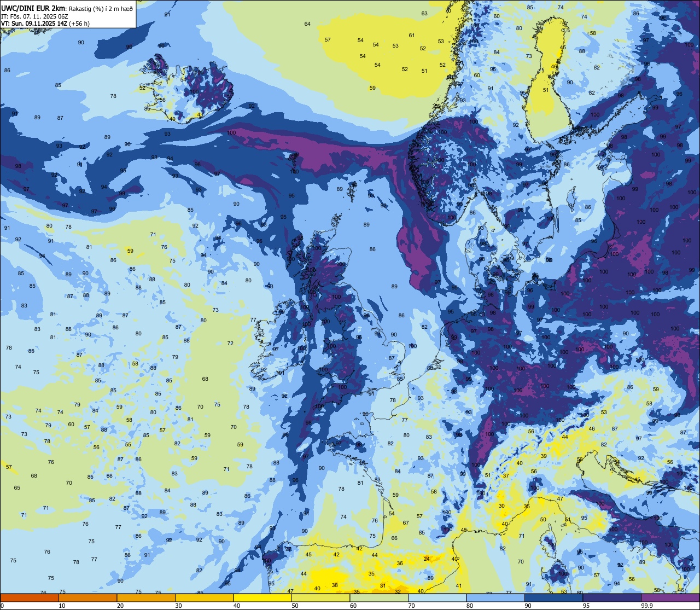Click the 60–70 pale green legend swatch
This screenshot has height=610, width=700.
tap(379, 597)
